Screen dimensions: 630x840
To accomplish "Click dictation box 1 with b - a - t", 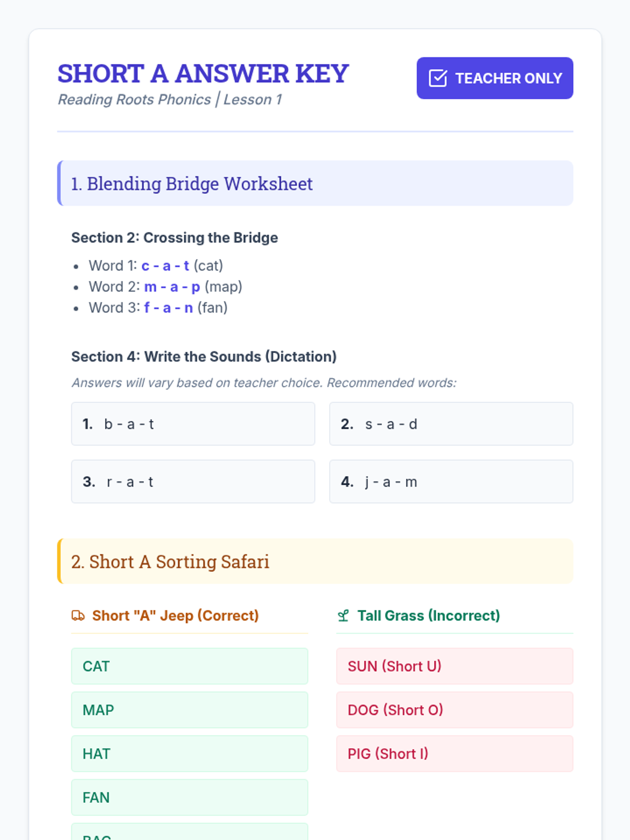I will 193,424.
